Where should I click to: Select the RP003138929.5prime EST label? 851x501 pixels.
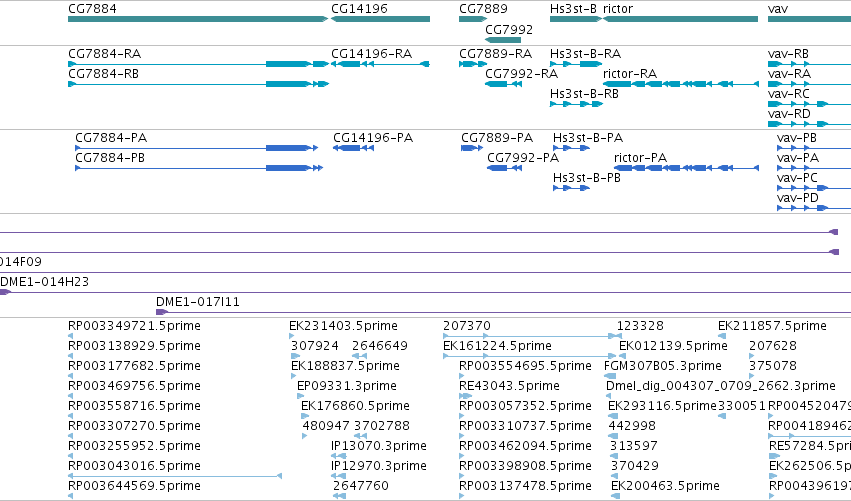coord(135,346)
